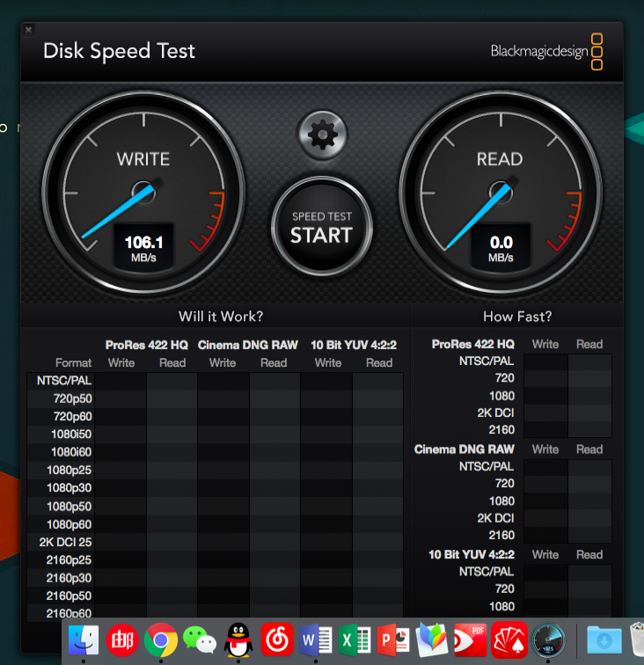Click the Blackmagicdesign logo

coord(546,51)
